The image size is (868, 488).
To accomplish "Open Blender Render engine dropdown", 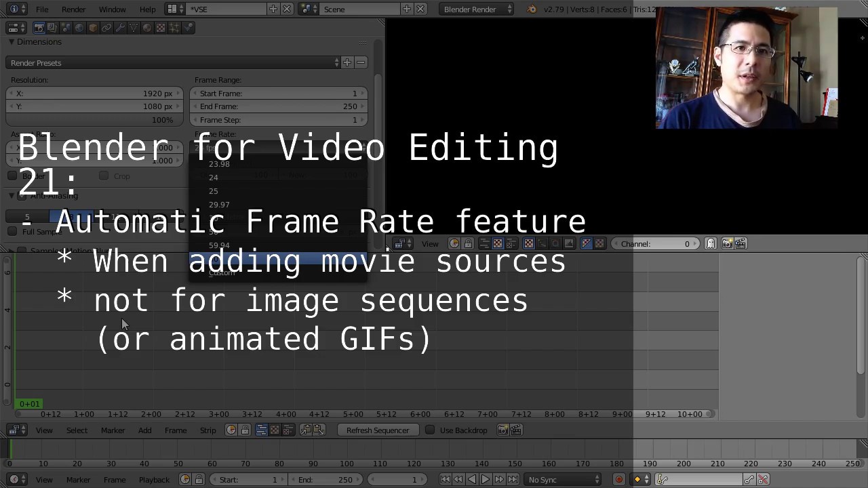I will pos(477,9).
